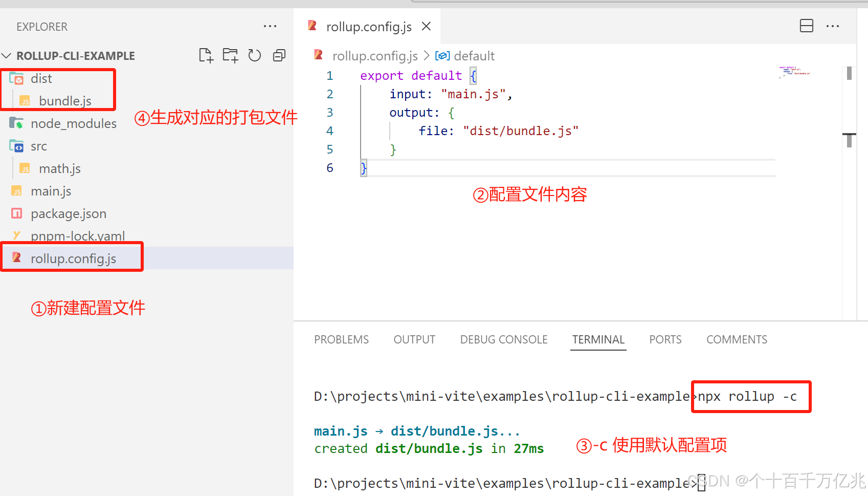Activate the rollup.config.js editor tab

tap(367, 26)
